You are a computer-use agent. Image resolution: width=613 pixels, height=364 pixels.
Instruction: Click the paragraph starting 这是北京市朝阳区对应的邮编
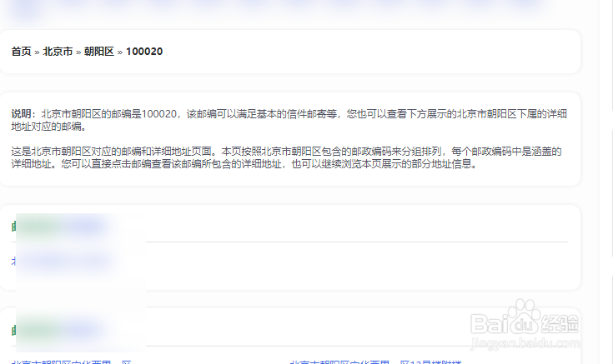click(287, 157)
